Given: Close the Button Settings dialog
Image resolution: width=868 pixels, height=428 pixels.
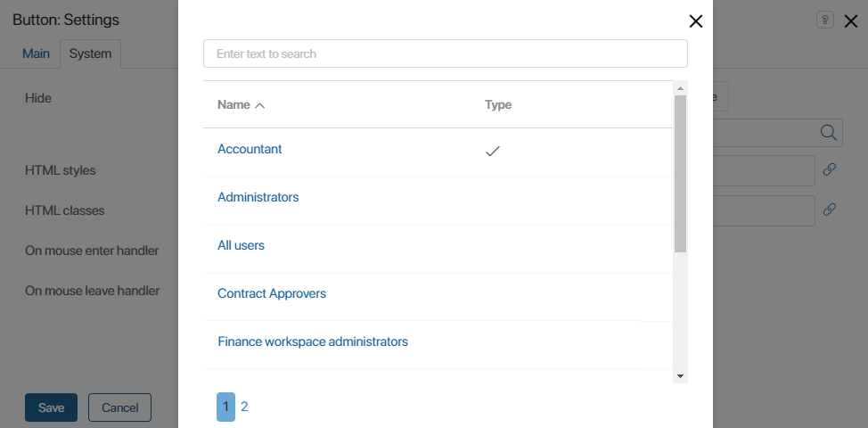Looking at the screenshot, I should coord(850,21).
